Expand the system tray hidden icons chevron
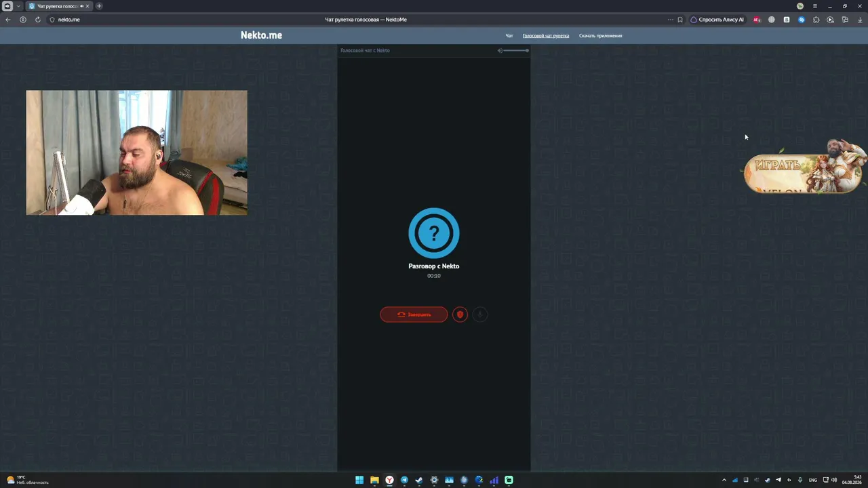The image size is (868, 488). coord(724,480)
